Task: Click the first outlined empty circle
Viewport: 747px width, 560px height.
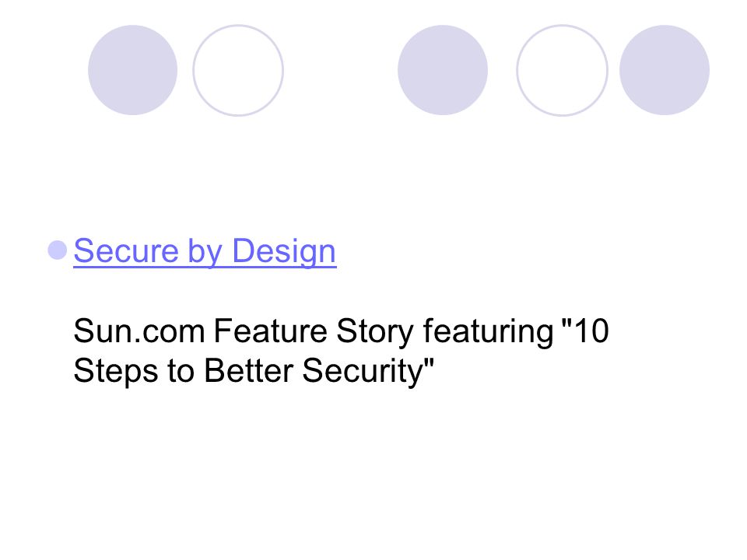Action: 238,70
